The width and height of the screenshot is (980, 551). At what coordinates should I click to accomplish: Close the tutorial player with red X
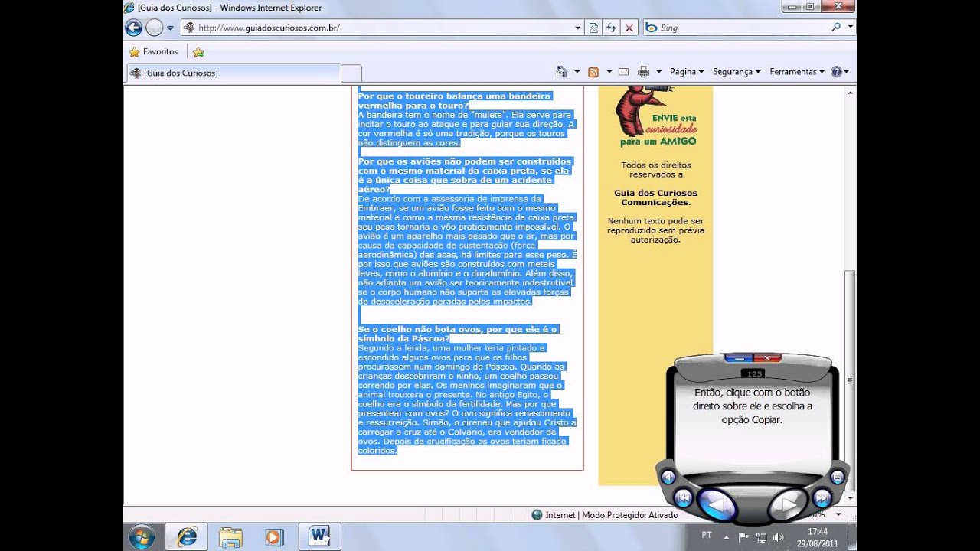tap(766, 357)
